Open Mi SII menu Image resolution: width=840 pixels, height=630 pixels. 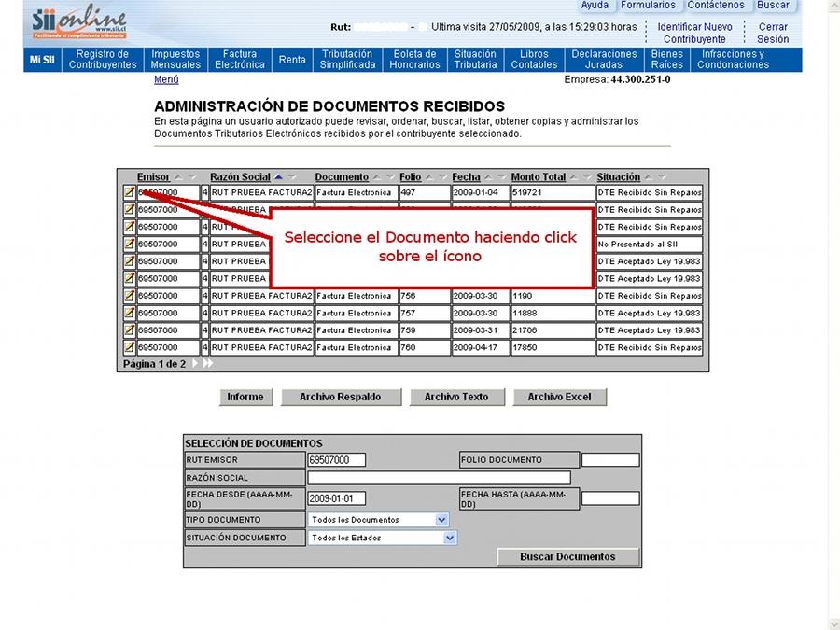(x=42, y=60)
